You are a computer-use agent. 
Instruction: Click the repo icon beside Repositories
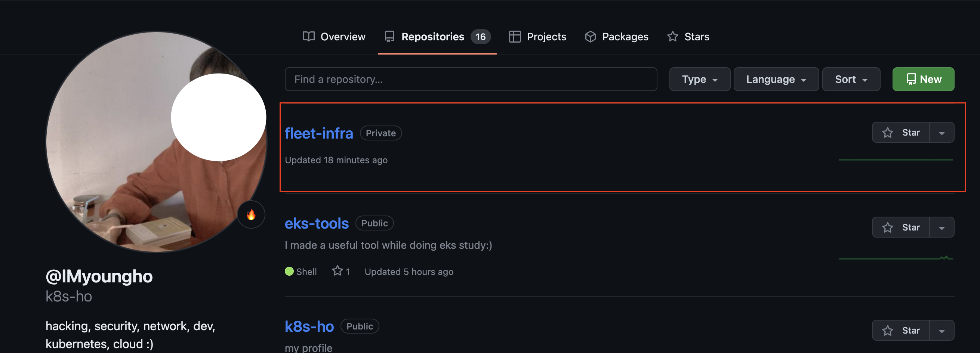click(389, 37)
